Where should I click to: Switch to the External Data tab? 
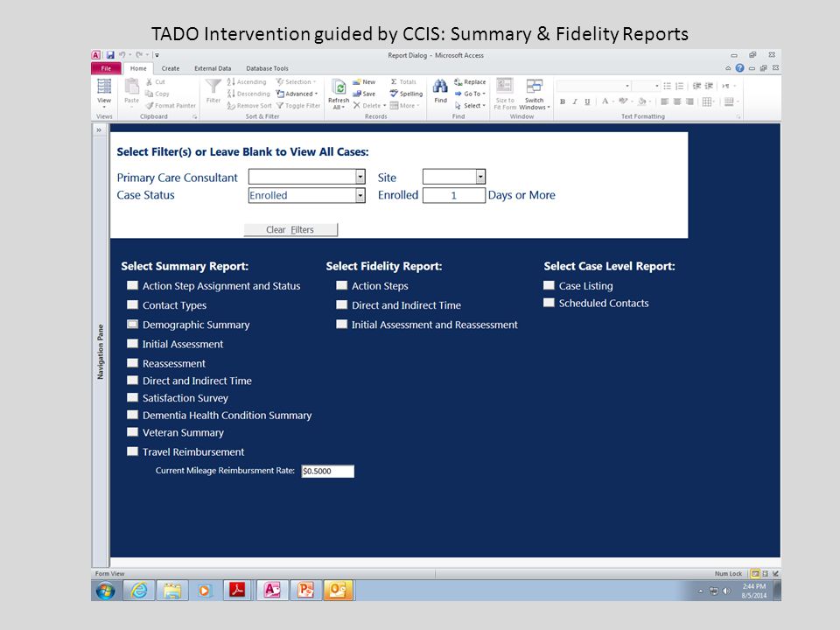213,68
